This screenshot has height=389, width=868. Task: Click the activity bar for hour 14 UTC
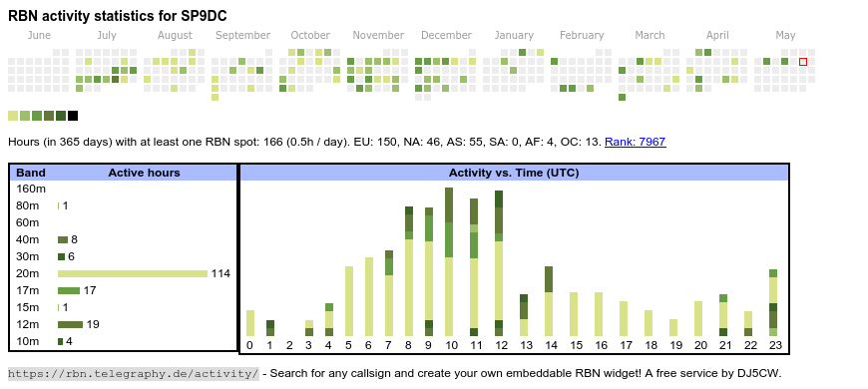[x=549, y=301]
